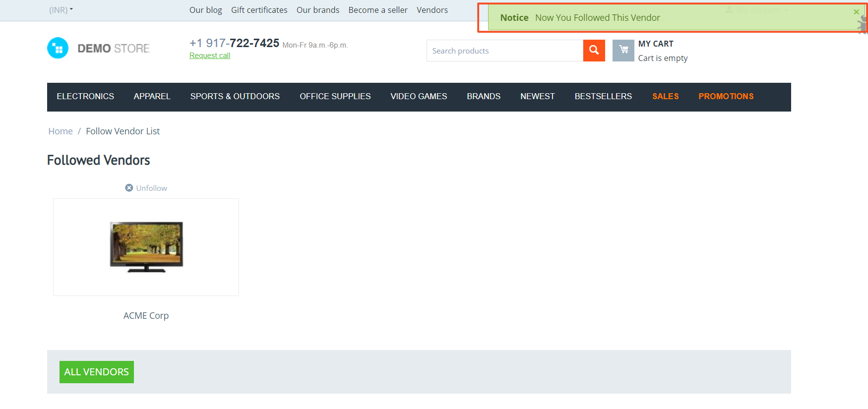868x409 pixels.
Task: Open ACME Corp vendor name link
Action: point(146,316)
